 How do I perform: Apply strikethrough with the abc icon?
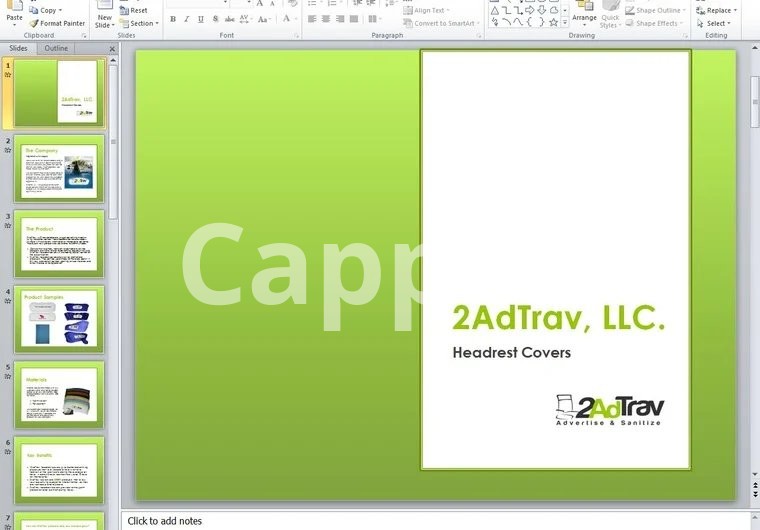tap(230, 19)
